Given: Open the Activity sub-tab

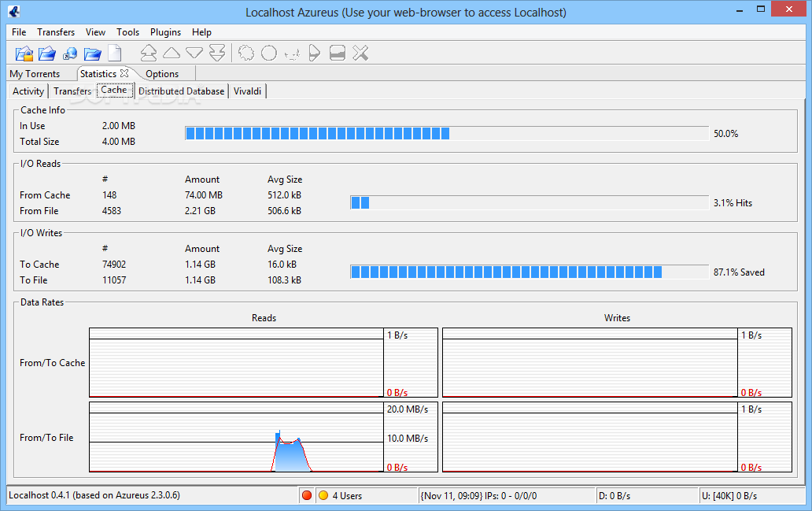Looking at the screenshot, I should click(28, 91).
